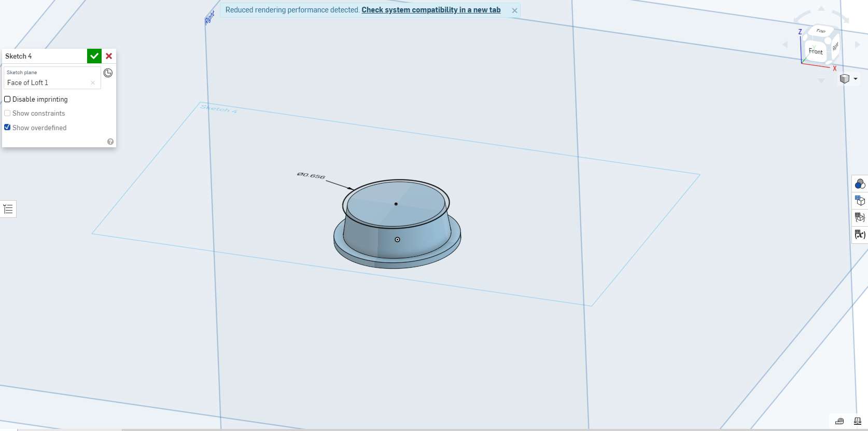Viewport: 868px width, 431px height.
Task: Click the Right face of view cube
Action: (835, 46)
